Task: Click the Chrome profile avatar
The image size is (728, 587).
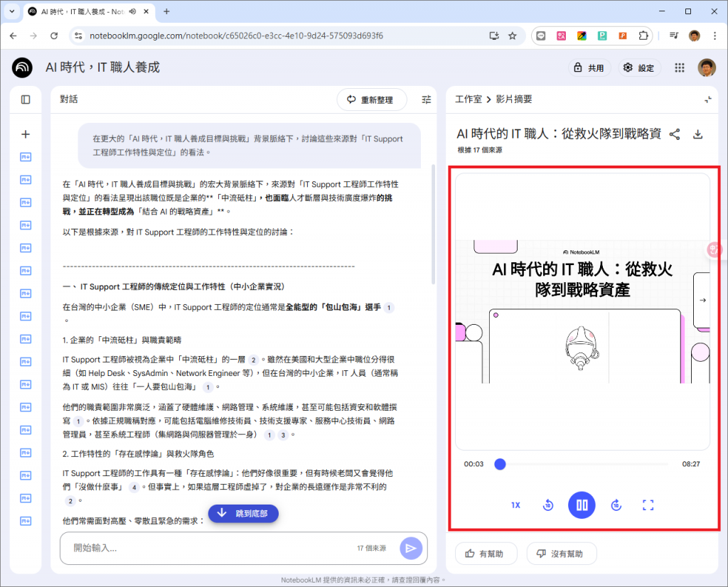Action: pyautogui.click(x=694, y=36)
